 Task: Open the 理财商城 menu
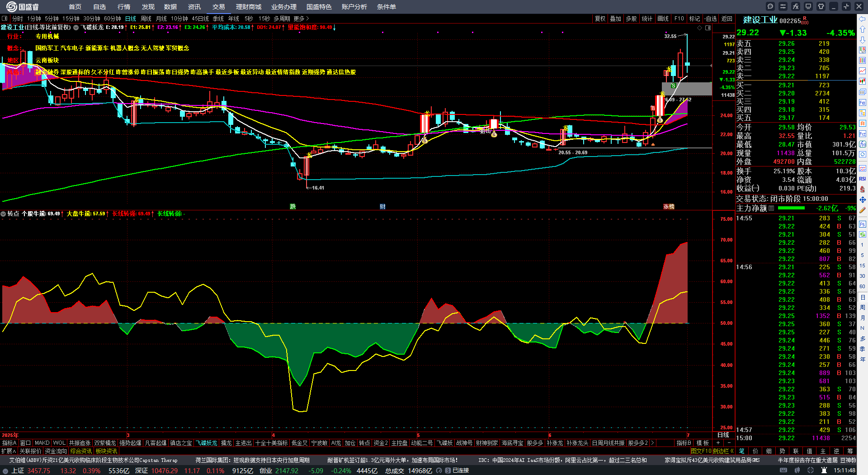(x=249, y=7)
